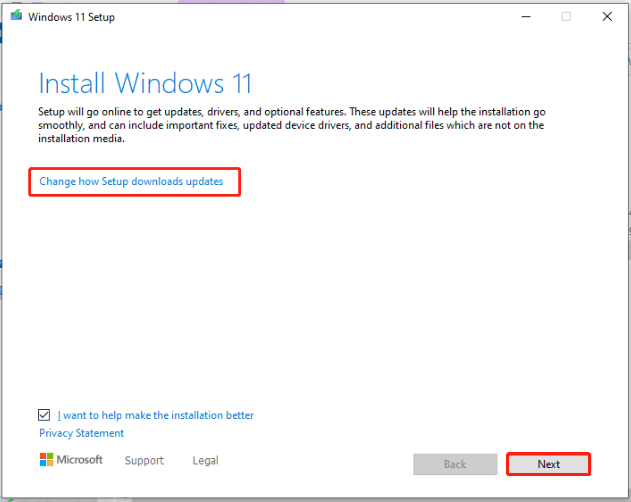The height and width of the screenshot is (502, 631).
Task: Click the Microsoft logo
Action: coord(71,459)
